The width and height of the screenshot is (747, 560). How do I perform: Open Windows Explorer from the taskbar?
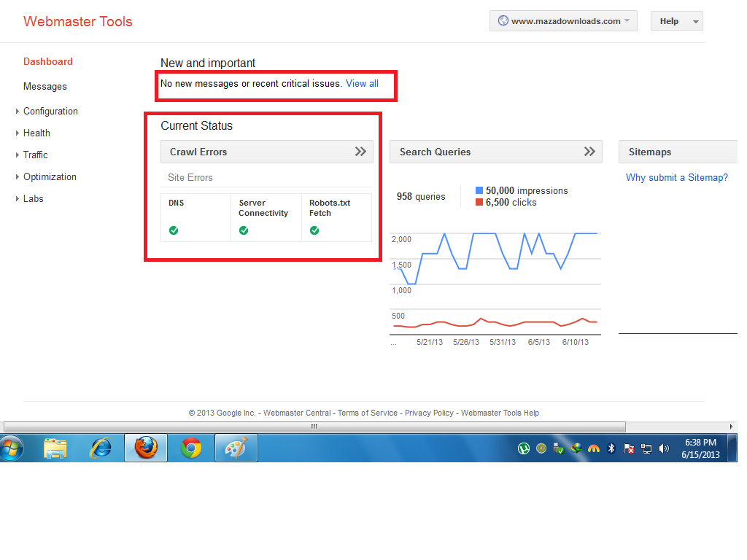point(55,448)
